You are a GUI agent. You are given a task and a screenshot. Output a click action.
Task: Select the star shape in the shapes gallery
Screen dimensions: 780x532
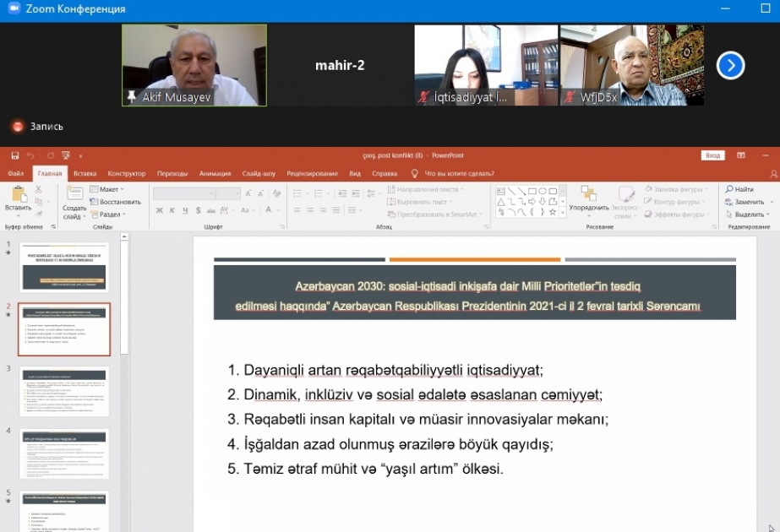coord(553,212)
